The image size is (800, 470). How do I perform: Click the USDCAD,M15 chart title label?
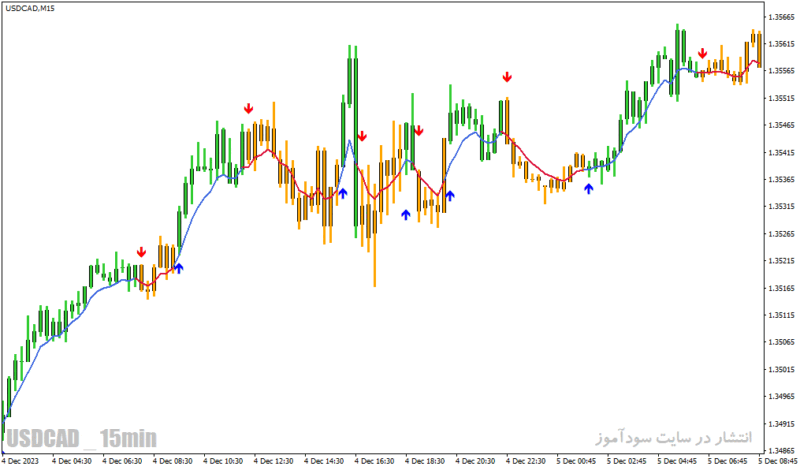tap(30, 8)
